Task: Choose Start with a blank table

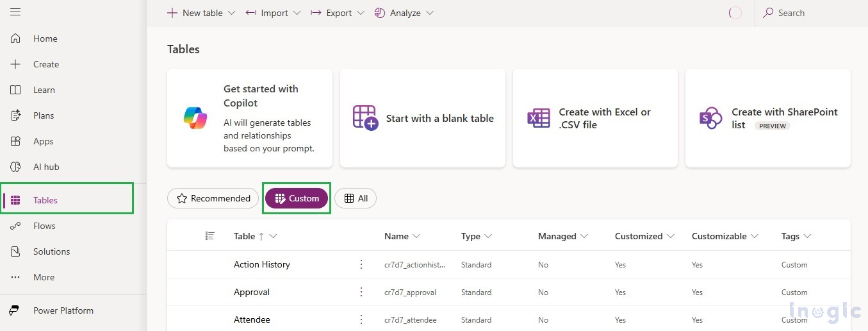Action: pos(423,118)
